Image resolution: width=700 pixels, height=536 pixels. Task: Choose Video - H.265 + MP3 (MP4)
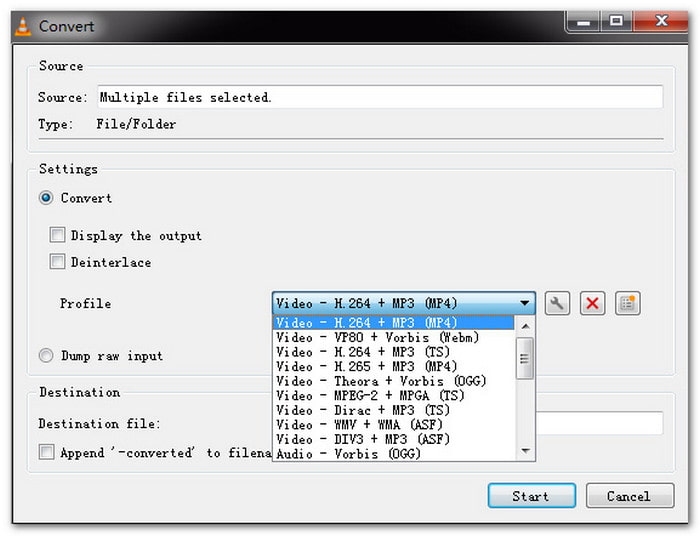393,366
